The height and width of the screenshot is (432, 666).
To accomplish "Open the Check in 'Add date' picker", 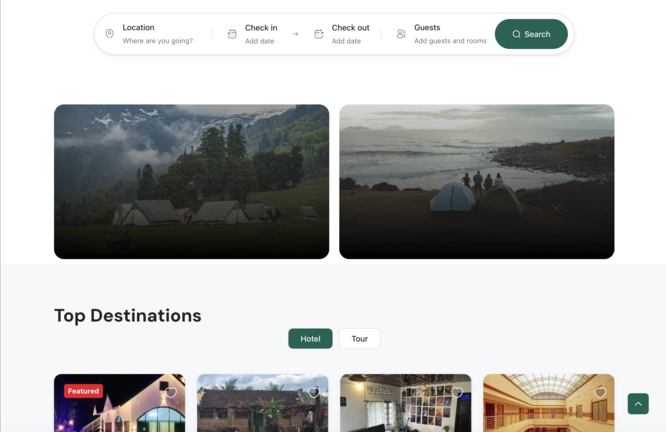I will coord(260,41).
